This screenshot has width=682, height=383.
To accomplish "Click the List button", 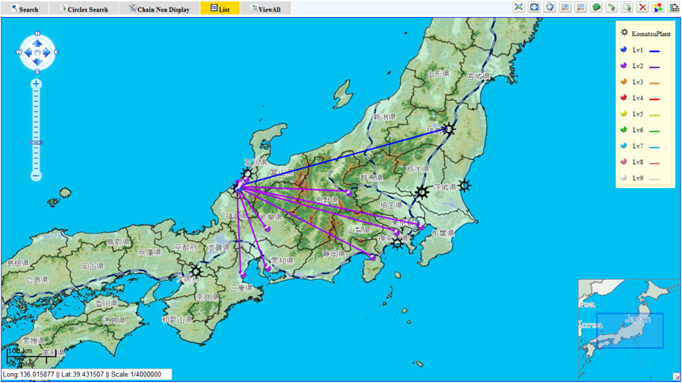I will tap(220, 9).
